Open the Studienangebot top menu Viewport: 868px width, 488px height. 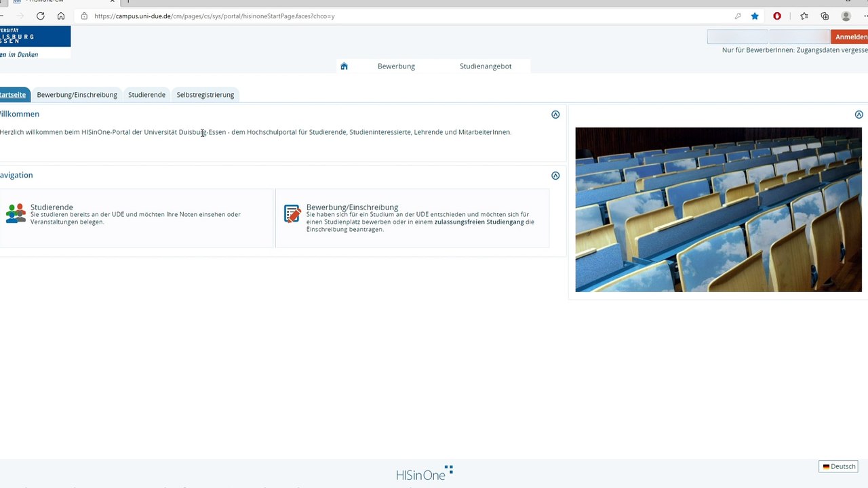486,66
